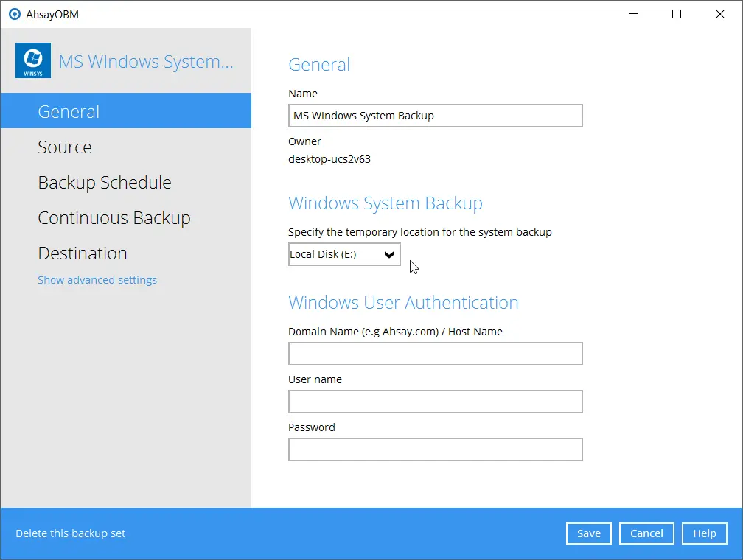
Task: Open the Source settings page
Action: 65,147
